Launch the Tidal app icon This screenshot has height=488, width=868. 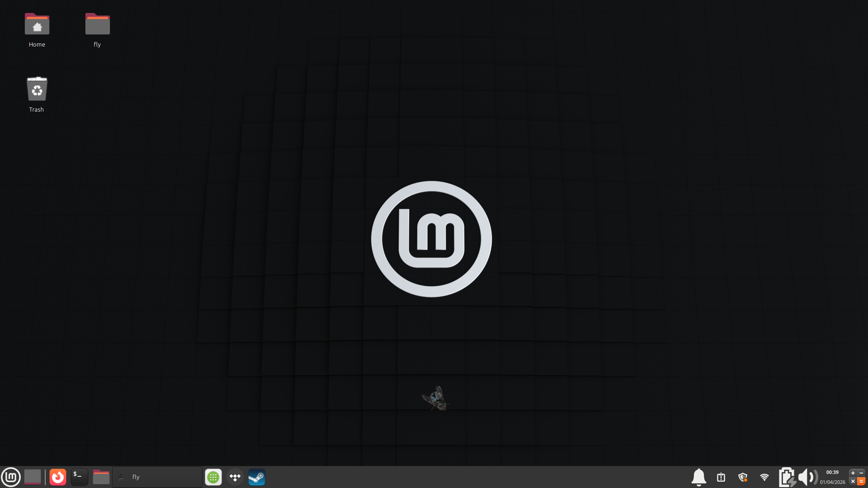pos(235,477)
